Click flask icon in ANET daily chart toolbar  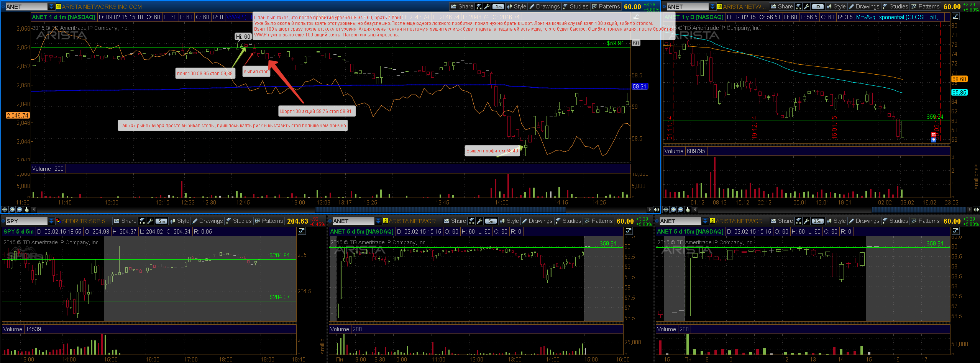click(799, 7)
